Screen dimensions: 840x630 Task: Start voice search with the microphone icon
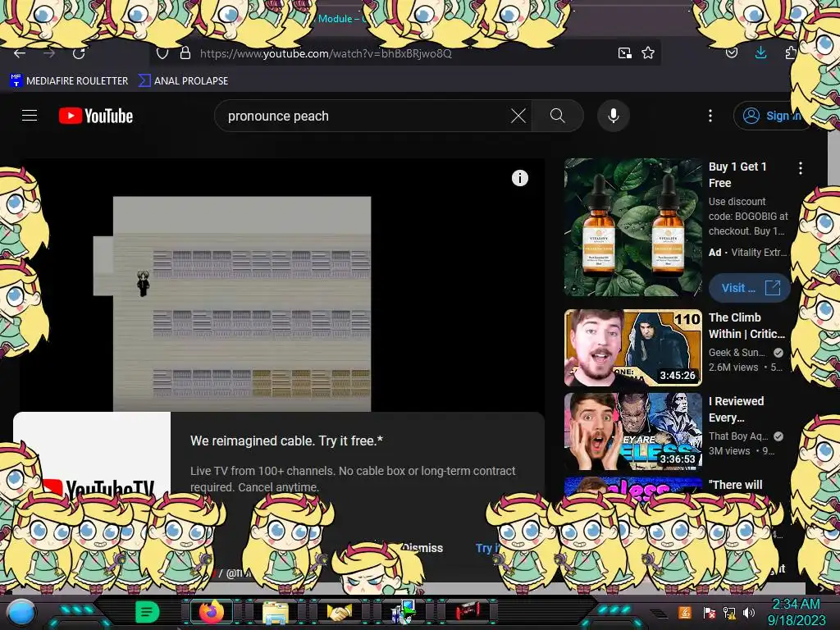click(x=614, y=116)
